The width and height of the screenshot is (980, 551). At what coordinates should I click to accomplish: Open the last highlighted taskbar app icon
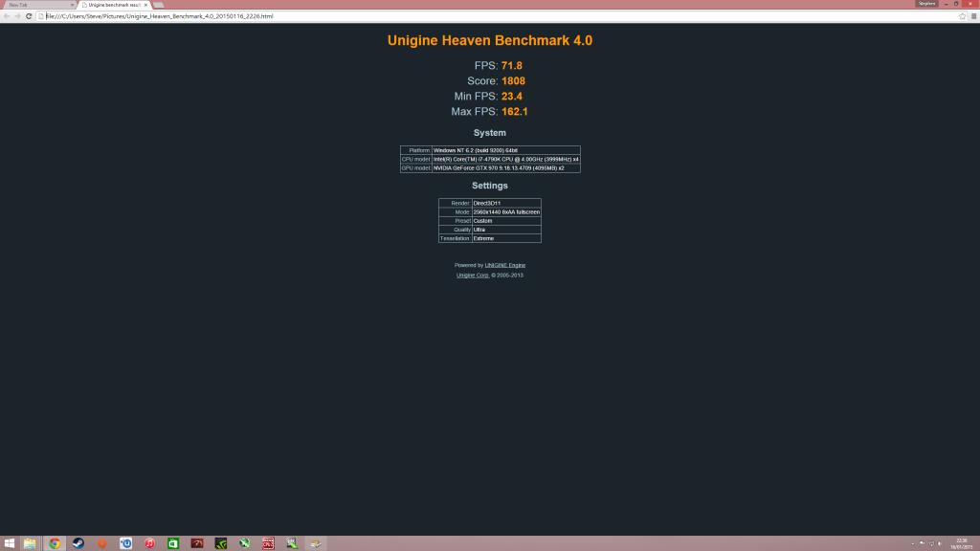point(316,543)
